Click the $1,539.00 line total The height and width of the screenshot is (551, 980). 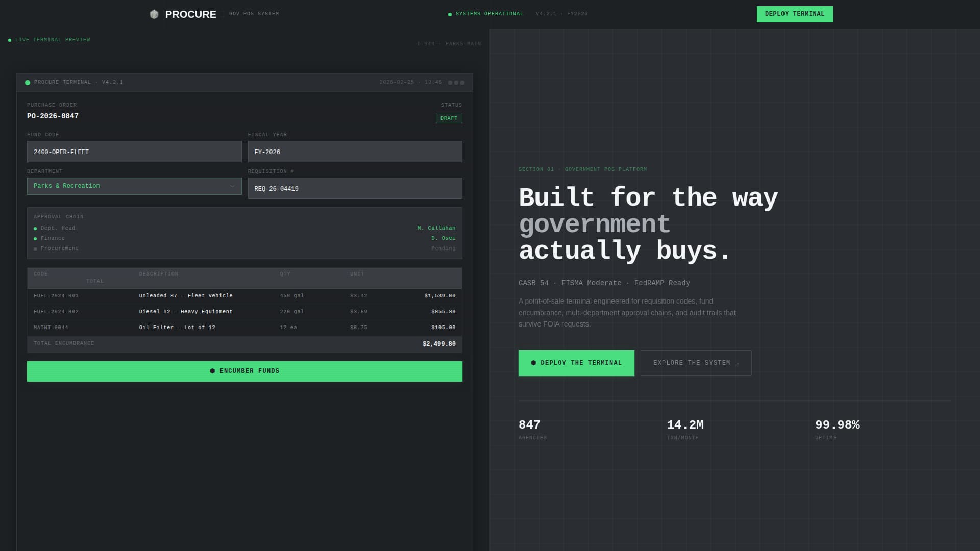click(439, 296)
